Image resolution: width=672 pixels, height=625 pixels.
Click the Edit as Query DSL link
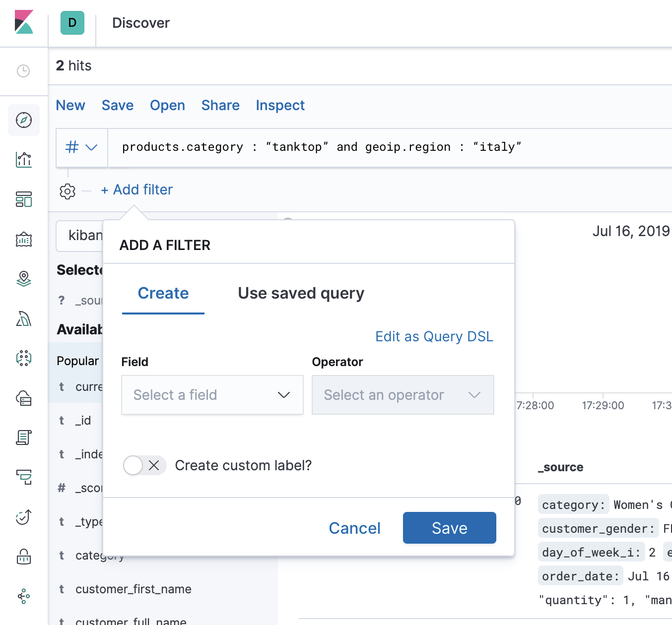(x=434, y=336)
